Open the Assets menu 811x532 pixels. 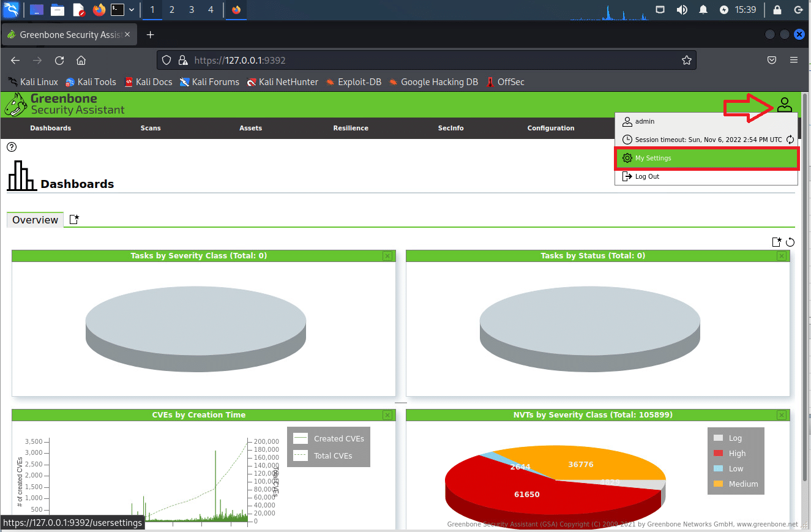tap(250, 128)
